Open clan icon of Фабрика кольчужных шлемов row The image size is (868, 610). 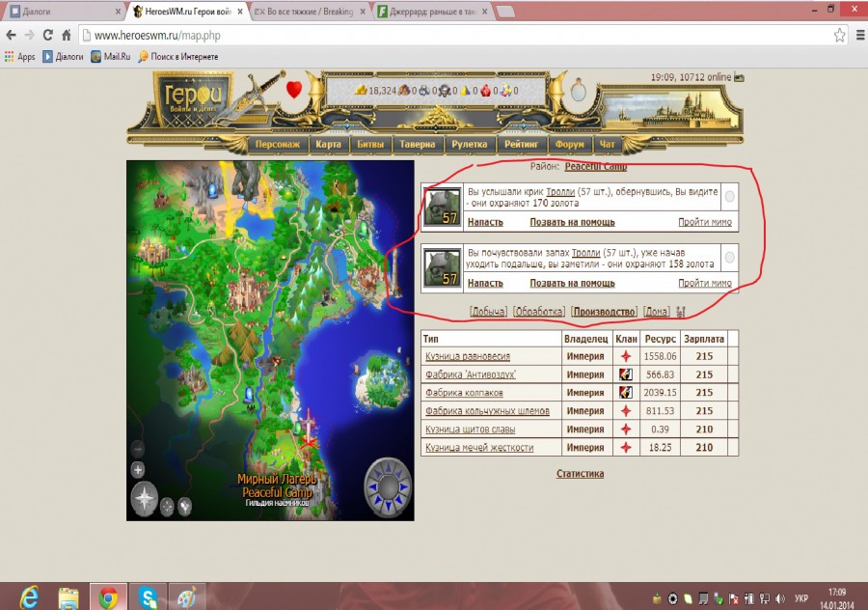pyautogui.click(x=626, y=410)
